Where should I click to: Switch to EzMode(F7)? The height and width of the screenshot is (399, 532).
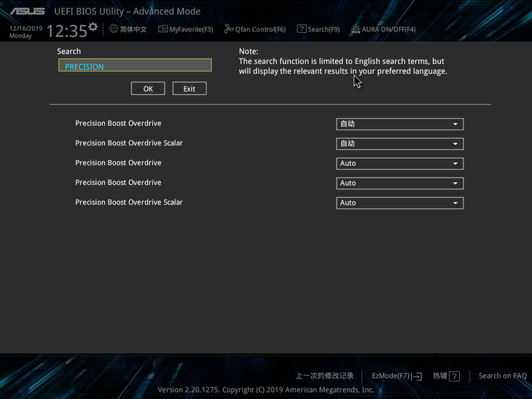coord(391,376)
